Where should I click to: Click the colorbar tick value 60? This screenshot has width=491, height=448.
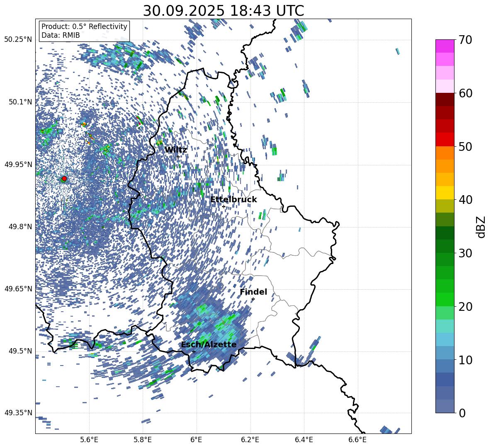pos(465,93)
